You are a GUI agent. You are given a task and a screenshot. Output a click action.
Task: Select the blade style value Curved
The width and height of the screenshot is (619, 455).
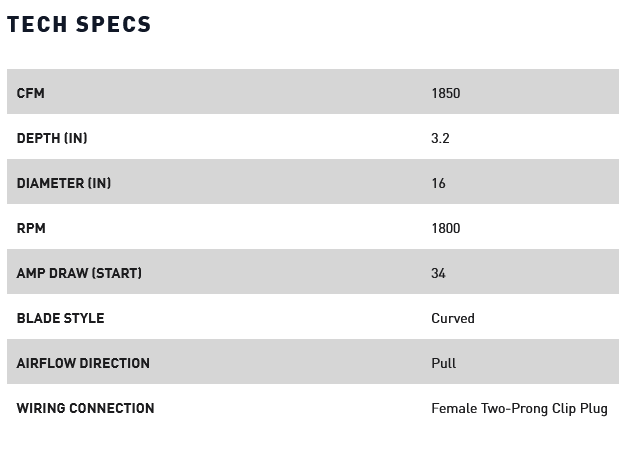(452, 318)
